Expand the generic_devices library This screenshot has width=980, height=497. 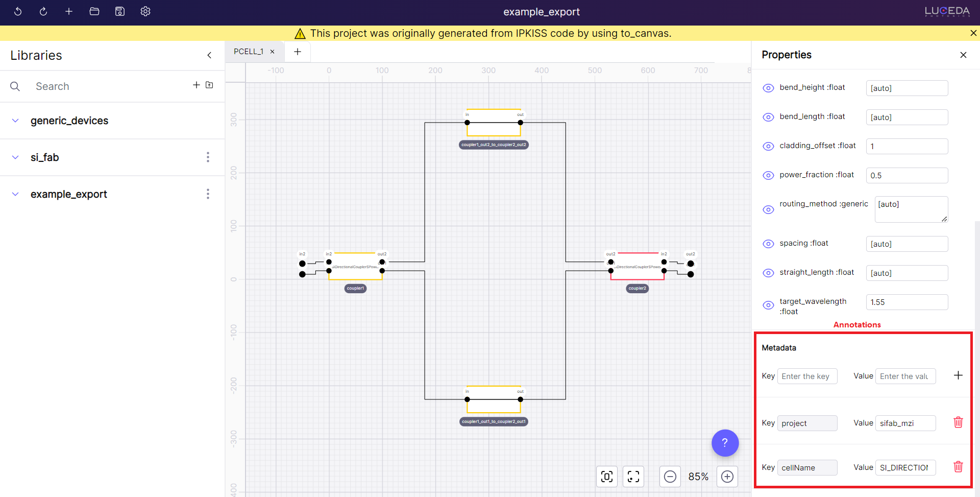15,121
